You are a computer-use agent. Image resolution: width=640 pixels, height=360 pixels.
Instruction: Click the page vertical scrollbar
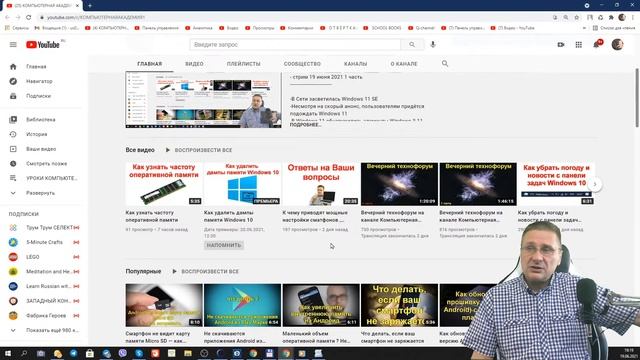point(637,98)
